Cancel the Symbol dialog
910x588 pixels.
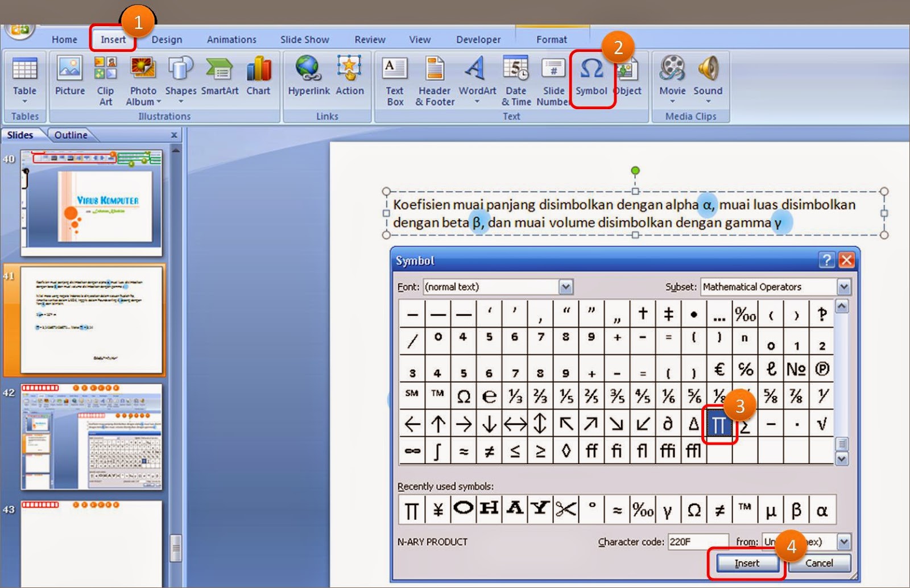[x=820, y=563]
